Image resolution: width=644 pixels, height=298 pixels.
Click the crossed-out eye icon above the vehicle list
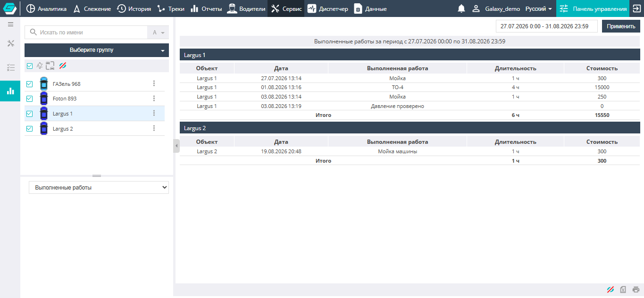click(63, 66)
